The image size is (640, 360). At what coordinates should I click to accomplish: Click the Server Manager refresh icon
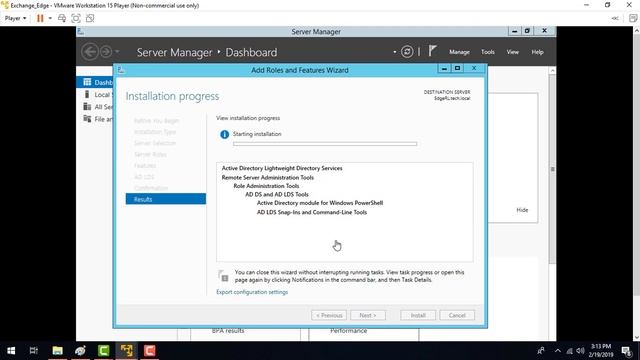click(x=407, y=52)
